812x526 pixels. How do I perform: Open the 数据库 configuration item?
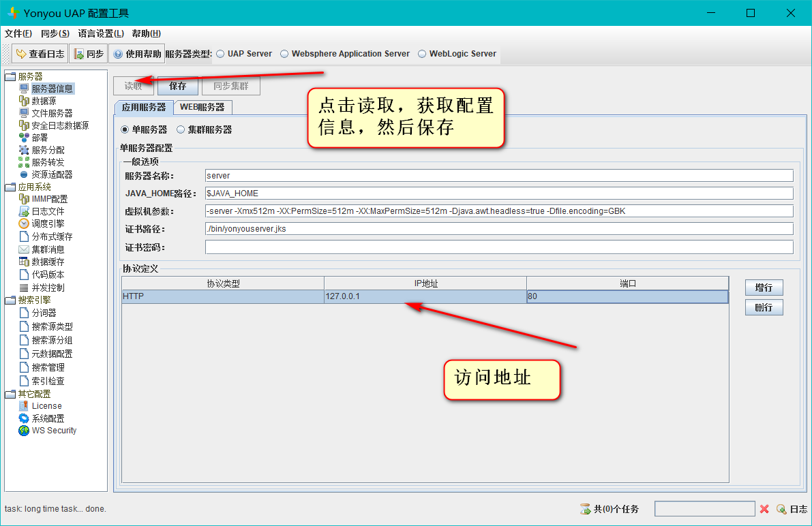point(45,100)
